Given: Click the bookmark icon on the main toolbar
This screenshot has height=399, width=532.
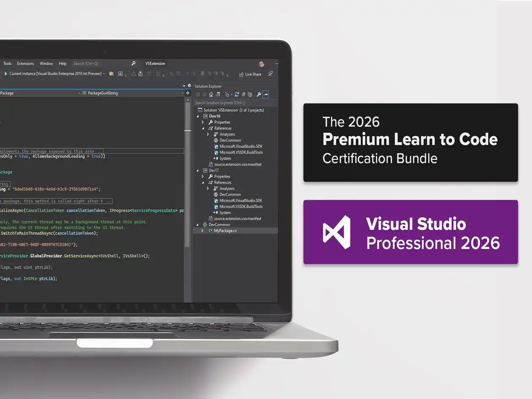Looking at the screenshot, I should click(202, 73).
